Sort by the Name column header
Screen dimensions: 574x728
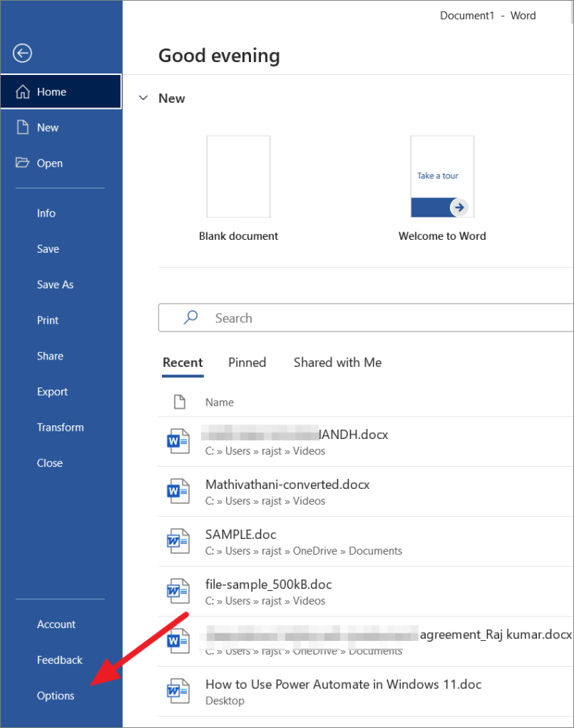coord(219,402)
